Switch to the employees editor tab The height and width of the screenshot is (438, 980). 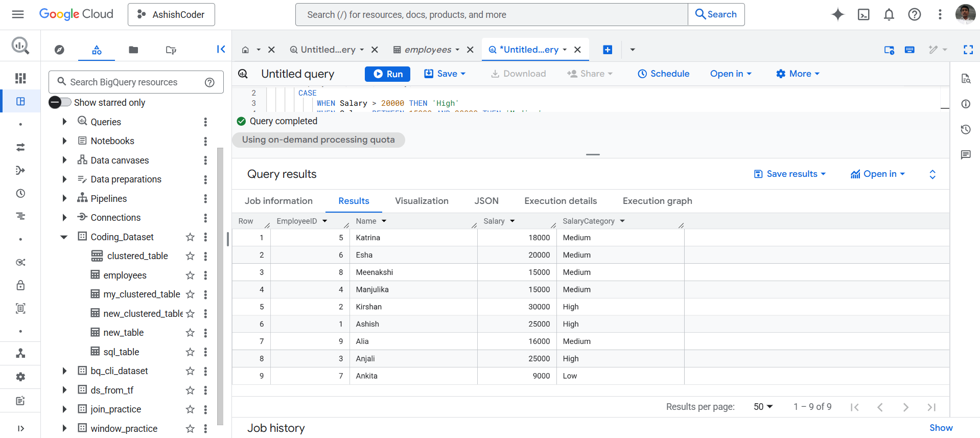coord(427,50)
